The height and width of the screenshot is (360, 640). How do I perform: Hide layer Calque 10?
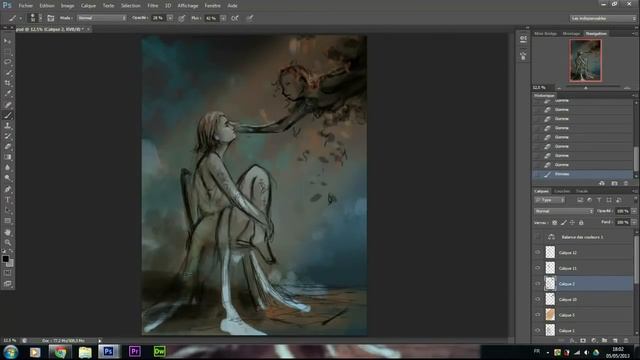[x=538, y=299]
